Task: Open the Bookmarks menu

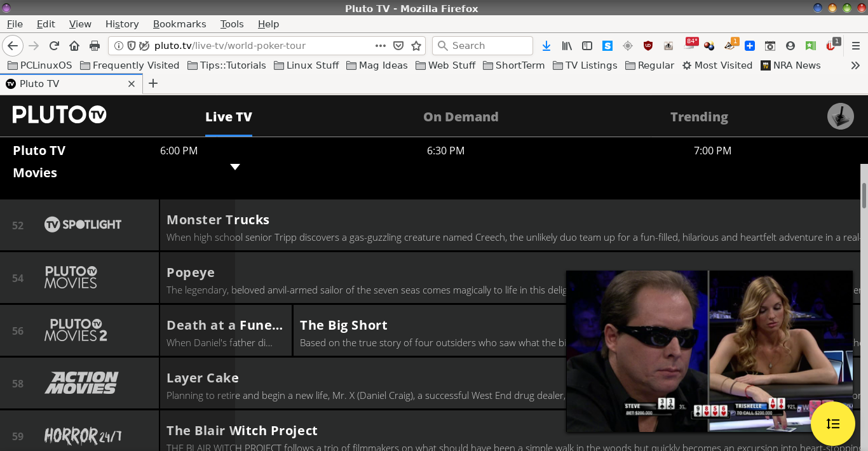Action: tap(180, 24)
